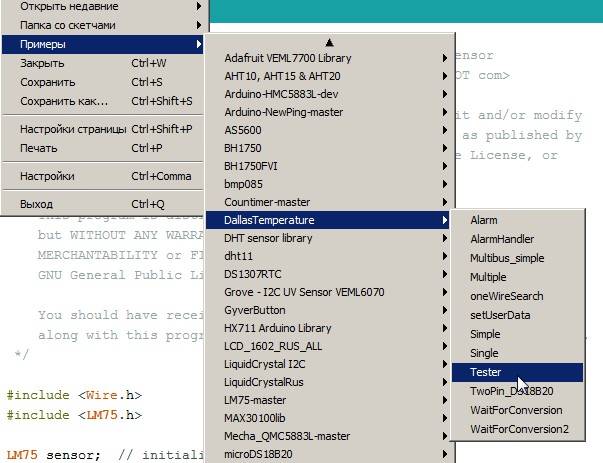Open Настройки страницы page setup
Screen dimensions: 603x463
pyautogui.click(x=73, y=129)
